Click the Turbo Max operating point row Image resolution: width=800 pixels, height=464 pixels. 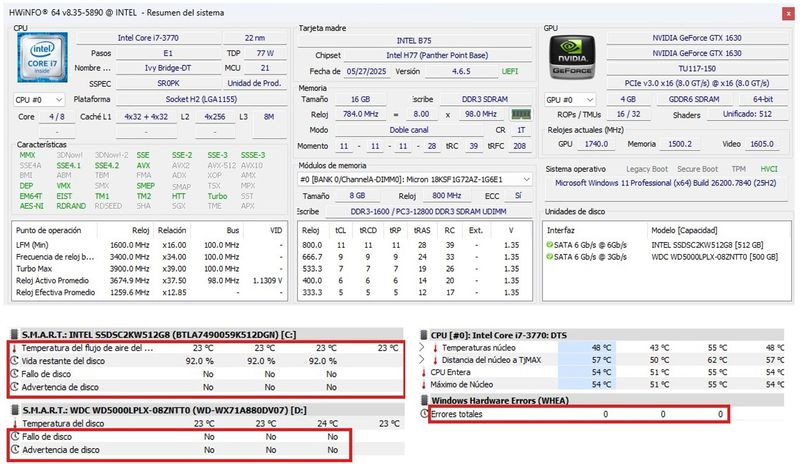(149, 268)
